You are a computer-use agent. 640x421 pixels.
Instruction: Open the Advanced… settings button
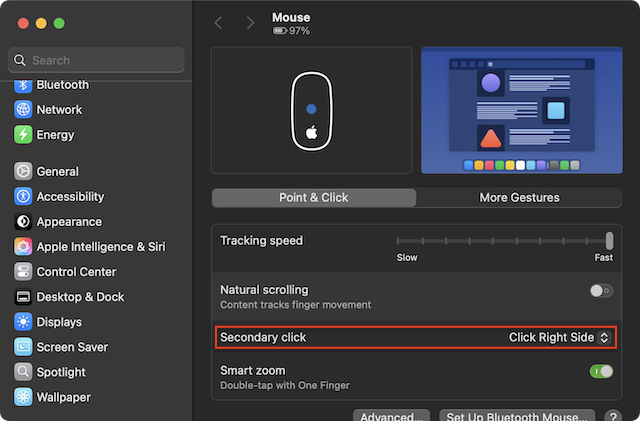coord(391,416)
